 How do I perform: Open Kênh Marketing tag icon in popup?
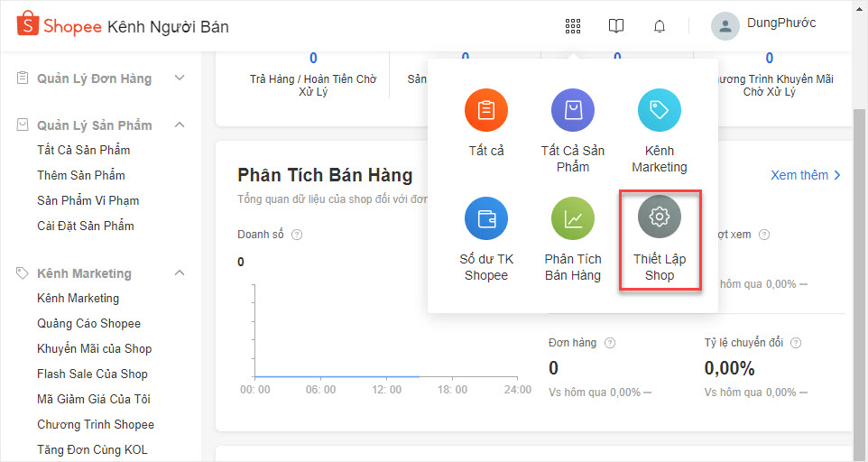pyautogui.click(x=660, y=109)
